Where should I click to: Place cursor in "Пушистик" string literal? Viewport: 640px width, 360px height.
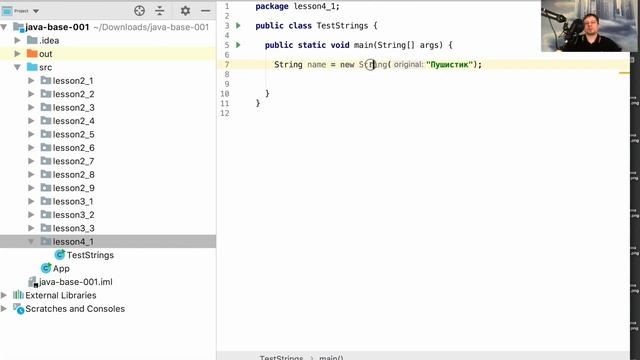(x=449, y=64)
